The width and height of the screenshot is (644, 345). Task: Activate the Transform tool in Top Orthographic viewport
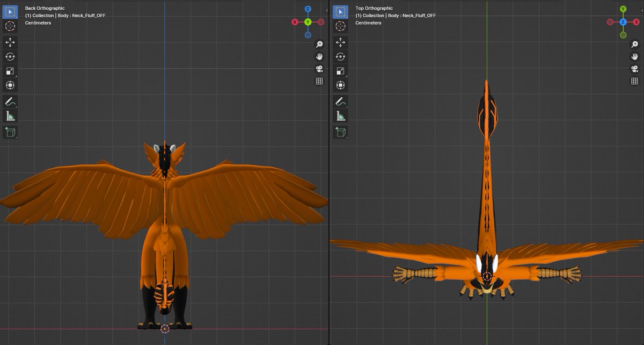click(x=340, y=85)
